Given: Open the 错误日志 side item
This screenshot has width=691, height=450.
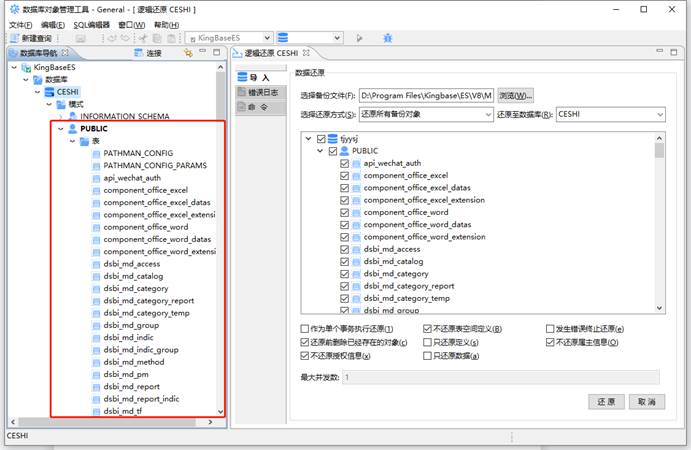Looking at the screenshot, I should 260,92.
